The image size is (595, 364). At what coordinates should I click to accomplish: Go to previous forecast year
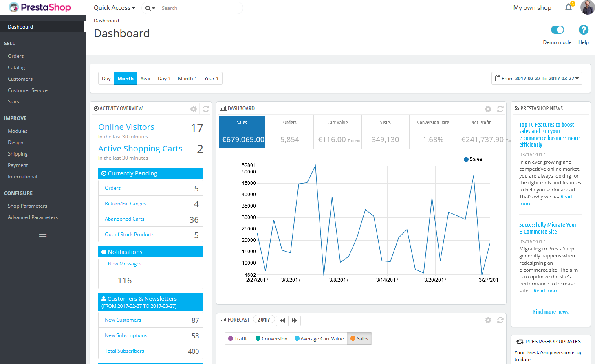point(282,320)
